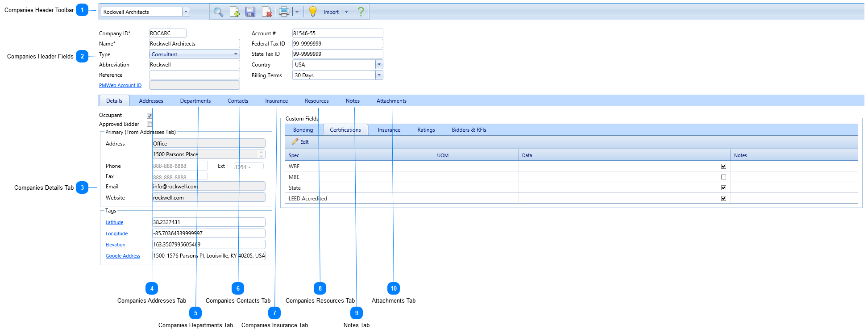Toggle the WBE certification checkbox
The height and width of the screenshot is (333, 868).
pyautogui.click(x=723, y=166)
